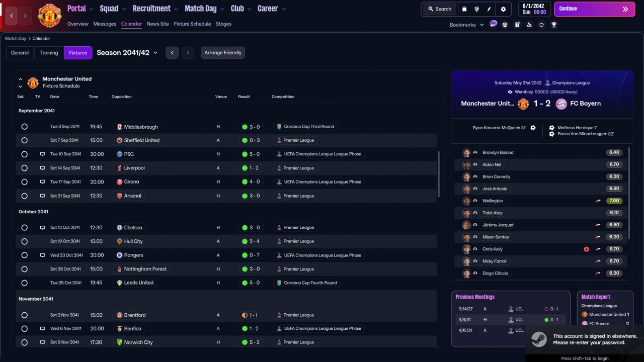Click the fixtures list vertical scrollbar
The width and height of the screenshot is (644, 362).
(439, 174)
